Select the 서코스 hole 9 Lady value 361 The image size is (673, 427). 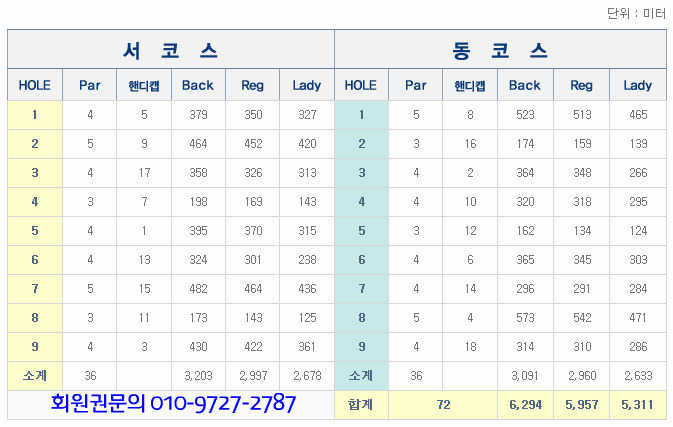307,347
